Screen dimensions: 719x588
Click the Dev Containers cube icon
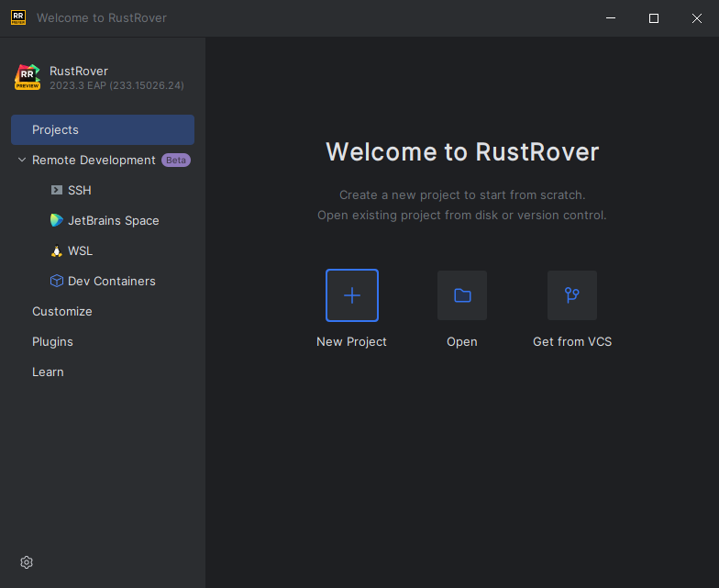57,282
